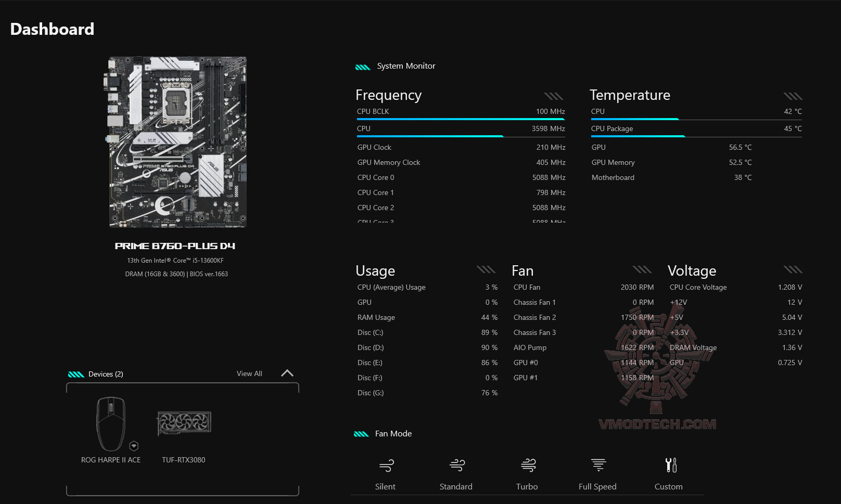Click the GPU #0 fan row label
This screenshot has width=841, height=504.
[526, 363]
